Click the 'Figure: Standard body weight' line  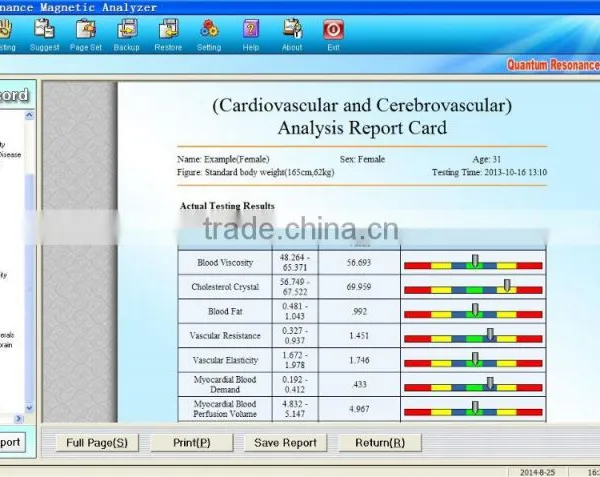256,172
